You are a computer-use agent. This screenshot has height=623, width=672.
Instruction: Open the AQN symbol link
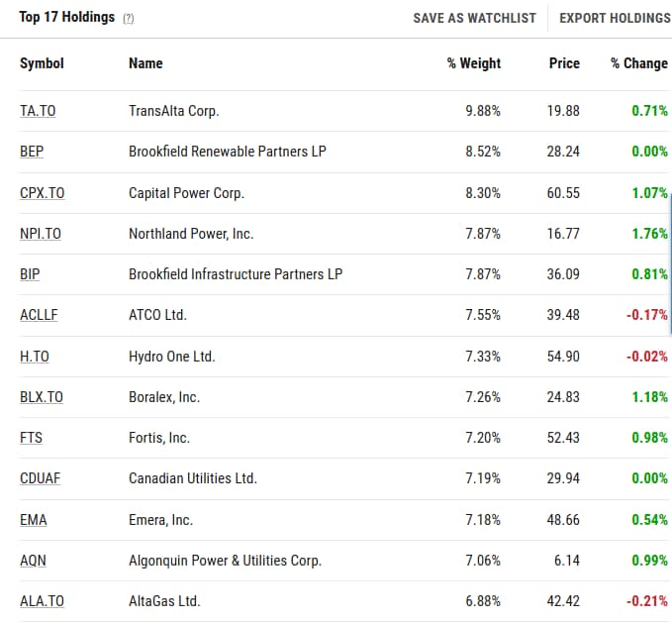click(33, 561)
